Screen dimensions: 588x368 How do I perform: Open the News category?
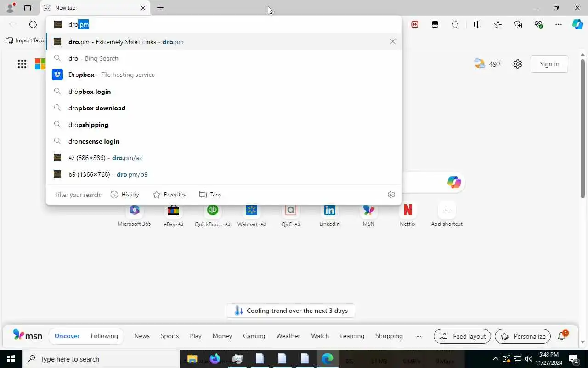tap(142, 336)
